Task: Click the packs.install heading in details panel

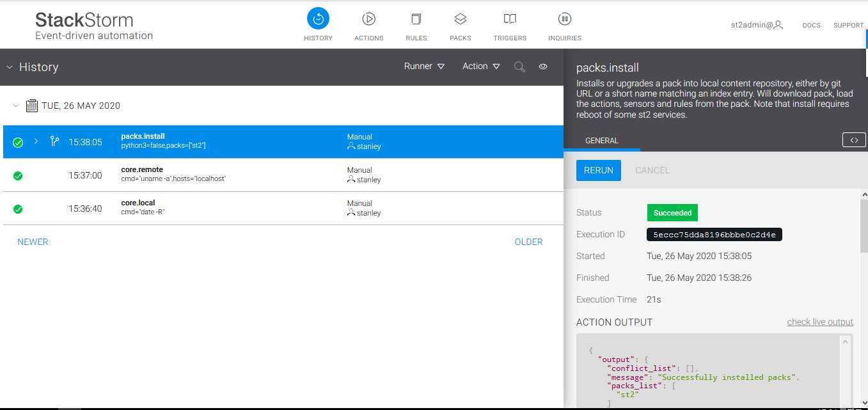Action: point(608,68)
